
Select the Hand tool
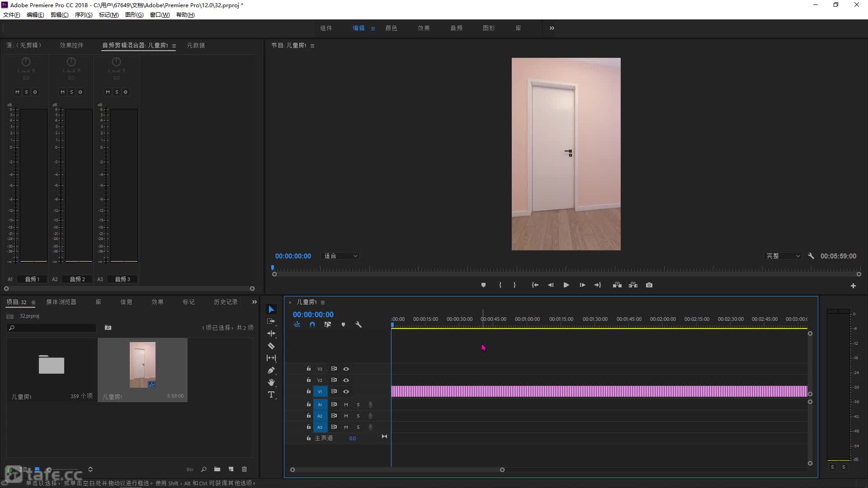click(271, 382)
